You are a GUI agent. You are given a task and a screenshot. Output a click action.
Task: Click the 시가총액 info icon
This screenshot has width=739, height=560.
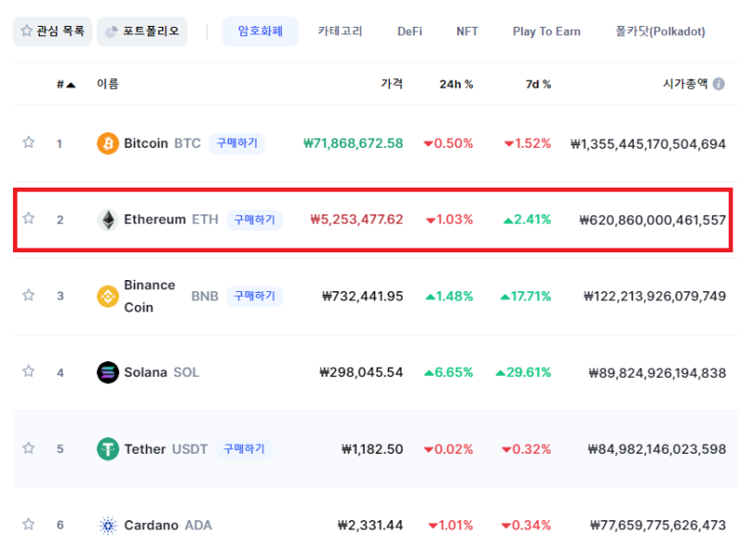tap(719, 84)
